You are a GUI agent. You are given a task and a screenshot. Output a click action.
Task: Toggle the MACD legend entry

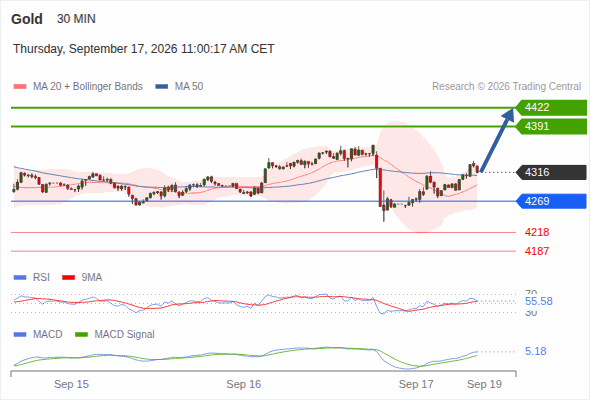pyautogui.click(x=38, y=334)
